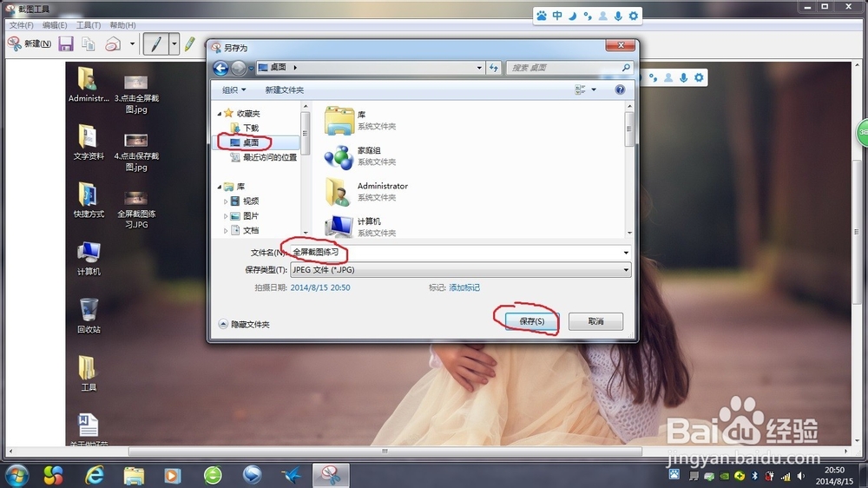
Task: Open the 文件名 dropdown arrow
Action: (x=626, y=253)
